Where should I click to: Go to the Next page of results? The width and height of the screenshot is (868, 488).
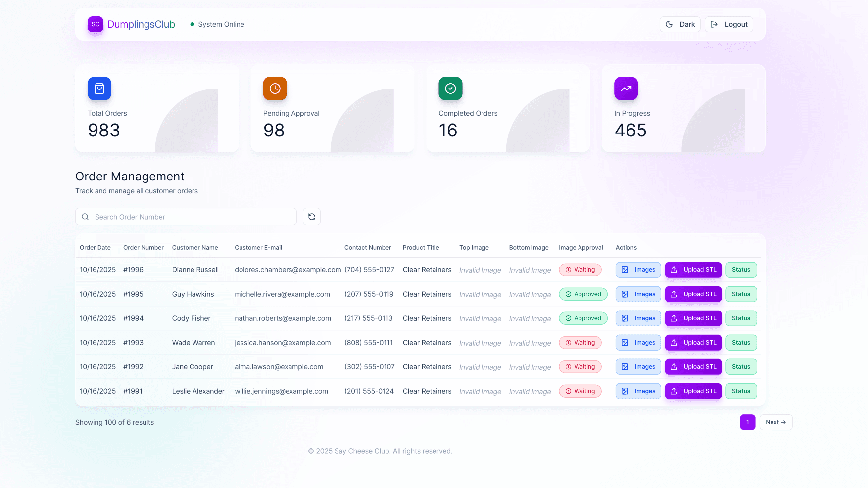[x=775, y=422]
